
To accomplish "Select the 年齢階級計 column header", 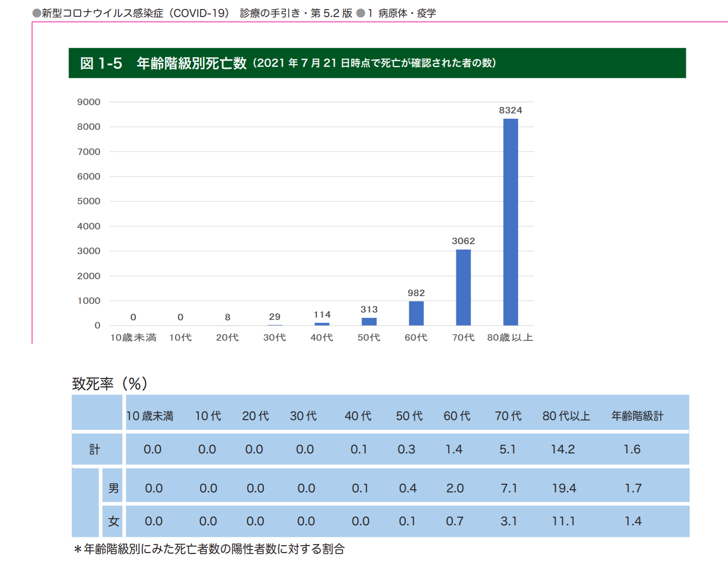I will click(x=637, y=416).
